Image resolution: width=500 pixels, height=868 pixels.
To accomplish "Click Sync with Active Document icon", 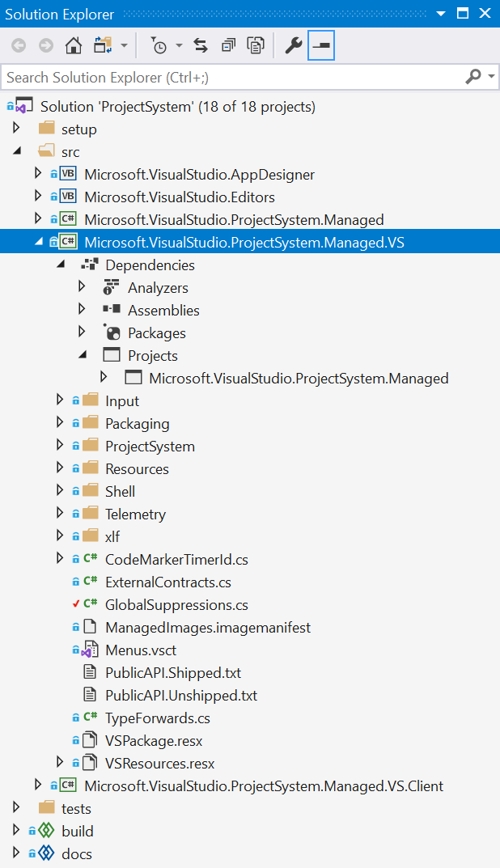I will 201,45.
